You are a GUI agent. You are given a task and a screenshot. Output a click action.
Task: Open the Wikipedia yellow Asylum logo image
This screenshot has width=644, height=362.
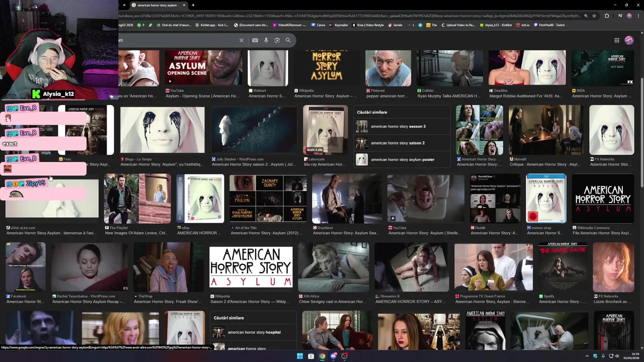pyautogui.click(x=326, y=68)
